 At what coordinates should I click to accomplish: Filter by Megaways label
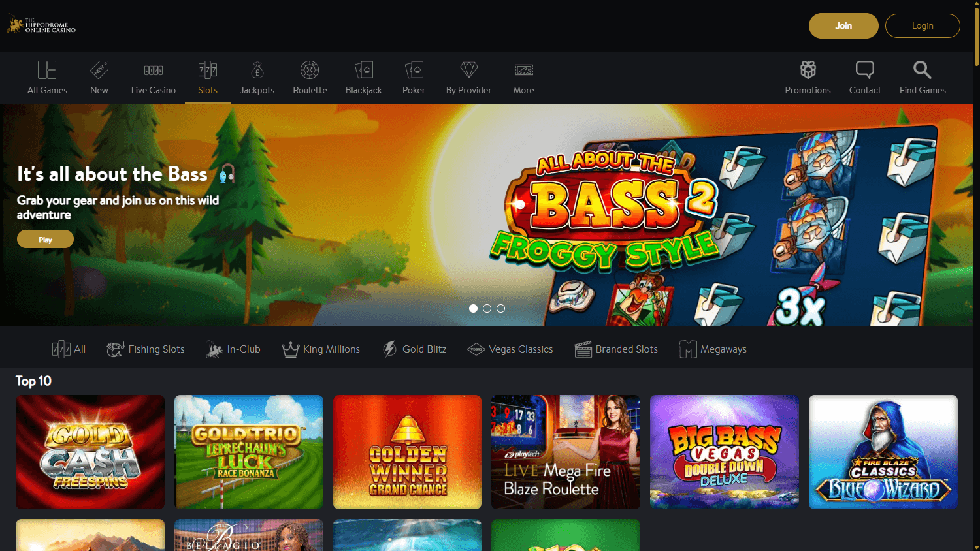(x=723, y=349)
